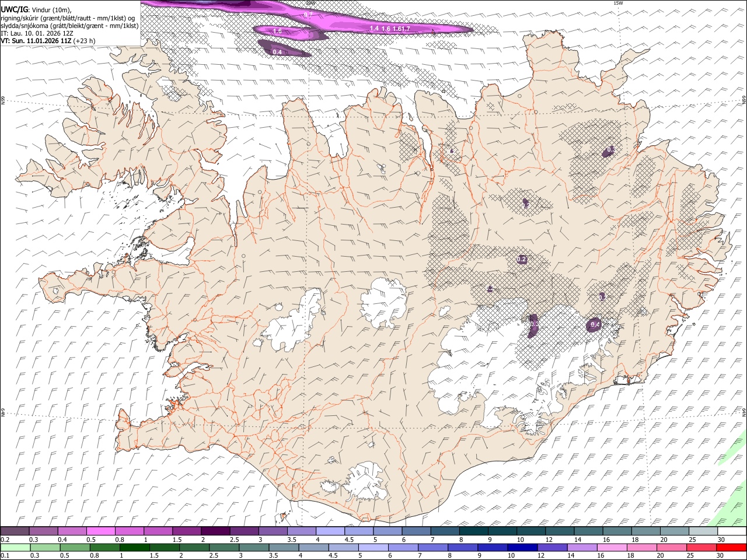Select the 'Vindur (10m)' caption text

pyautogui.click(x=51, y=10)
